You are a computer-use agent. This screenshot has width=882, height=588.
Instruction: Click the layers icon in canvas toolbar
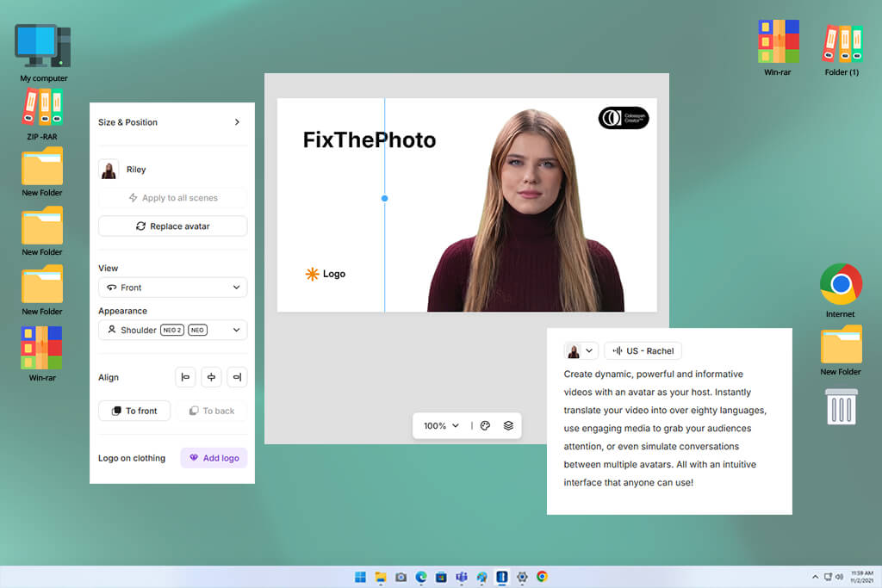508,425
